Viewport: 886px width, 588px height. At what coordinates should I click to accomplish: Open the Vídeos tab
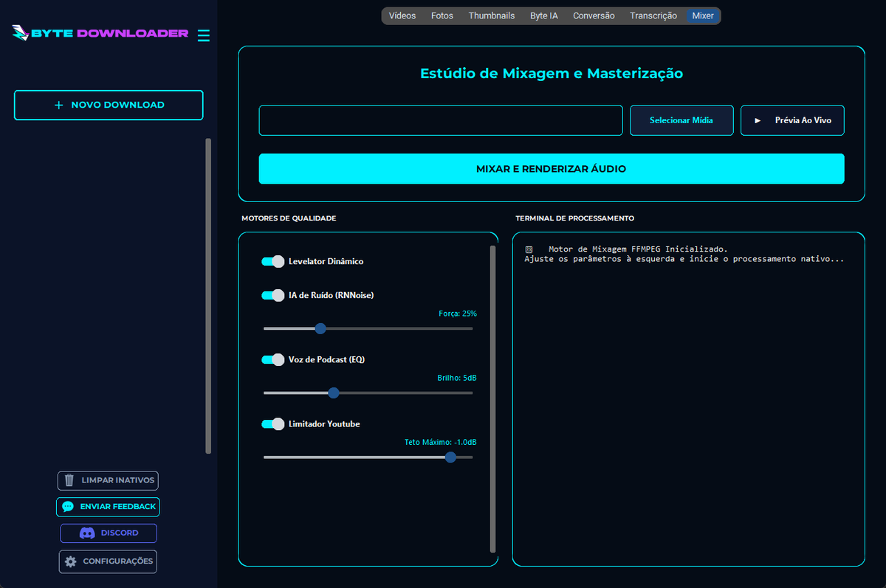coord(402,15)
